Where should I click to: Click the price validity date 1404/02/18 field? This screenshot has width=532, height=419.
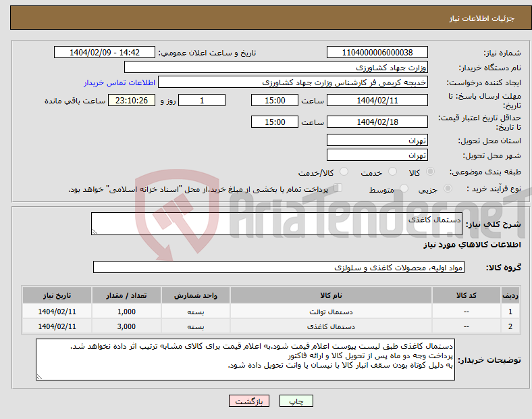pos(377,122)
